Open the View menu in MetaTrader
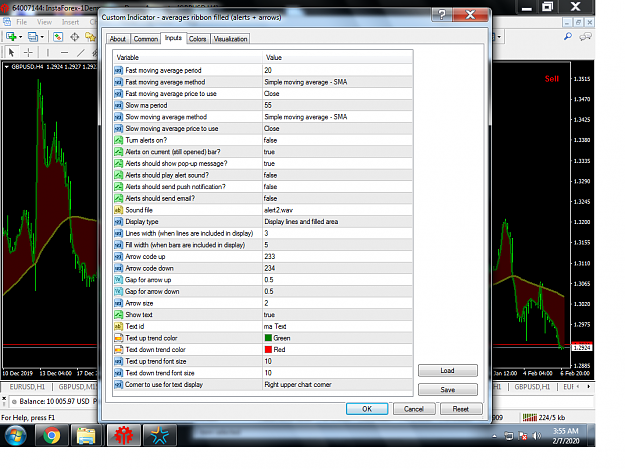This screenshot has height=469, width=625. 44,22
